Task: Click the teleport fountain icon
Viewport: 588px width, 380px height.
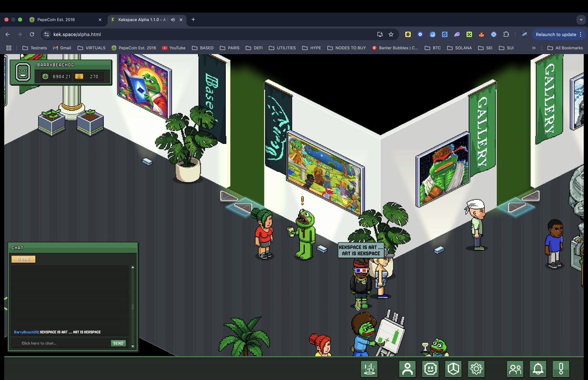Action: point(369,368)
